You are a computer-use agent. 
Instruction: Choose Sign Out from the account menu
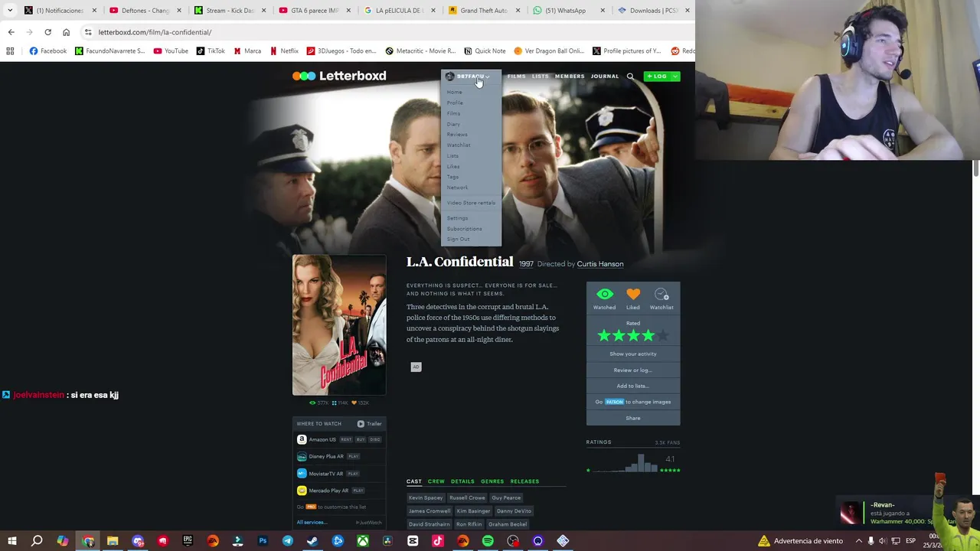(459, 239)
